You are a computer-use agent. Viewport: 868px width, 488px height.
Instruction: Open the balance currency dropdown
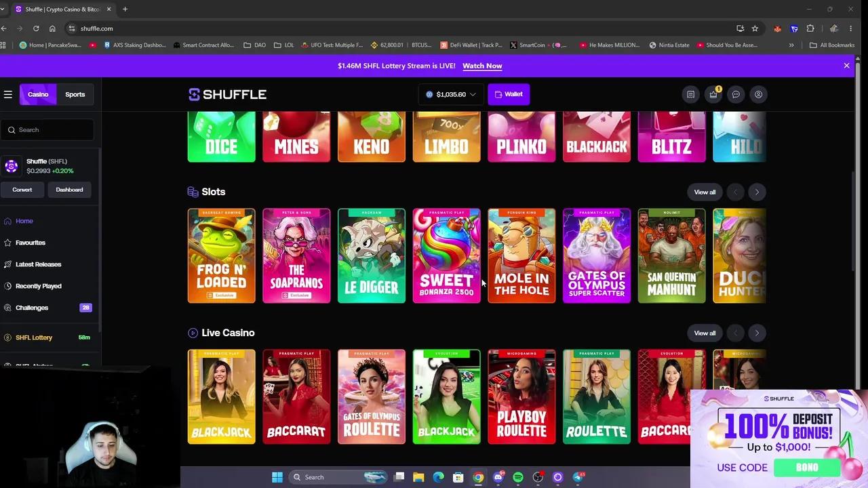click(451, 94)
